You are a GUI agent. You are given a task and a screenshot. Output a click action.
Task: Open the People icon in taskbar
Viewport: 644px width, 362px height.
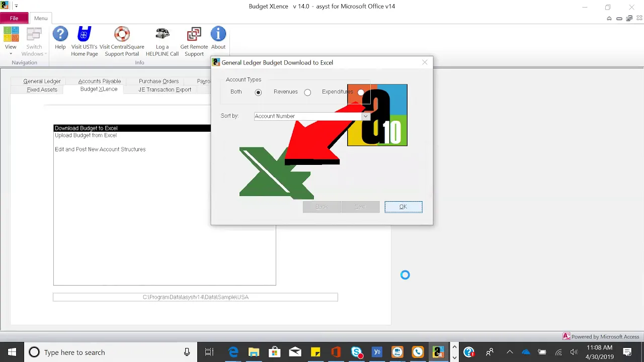490,352
